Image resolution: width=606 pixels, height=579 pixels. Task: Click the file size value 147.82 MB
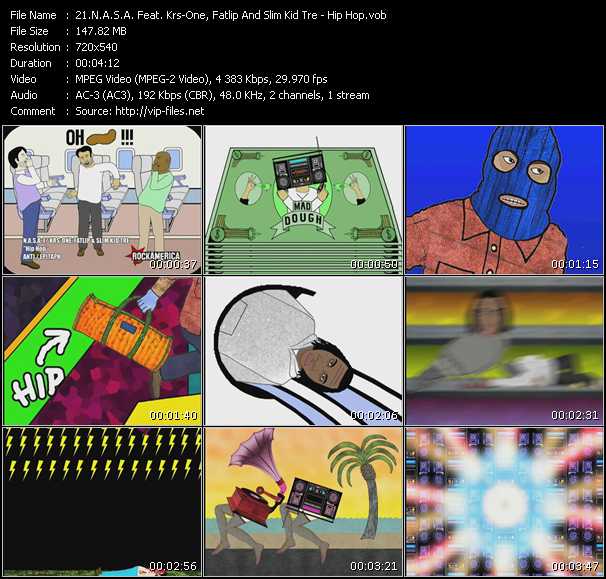point(101,31)
